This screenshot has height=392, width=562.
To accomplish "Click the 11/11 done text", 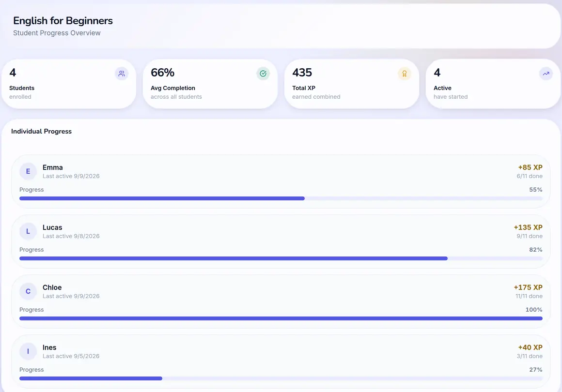I will coord(529,296).
